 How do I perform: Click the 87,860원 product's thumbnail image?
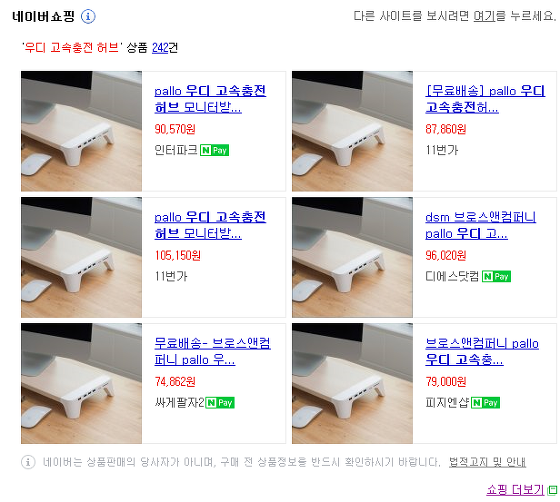pos(352,131)
